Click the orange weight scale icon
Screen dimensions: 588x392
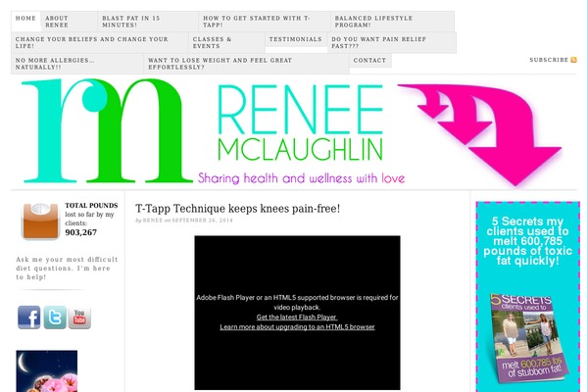40,220
